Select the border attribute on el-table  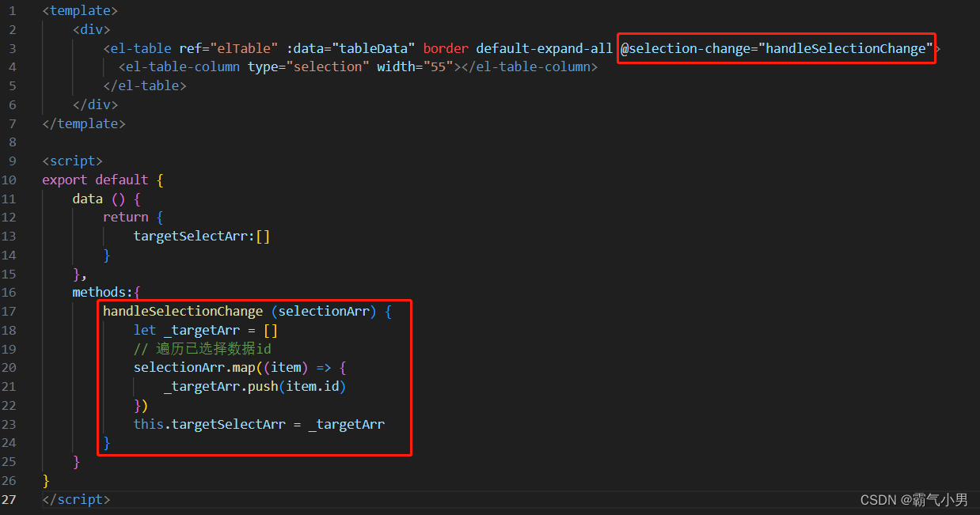pyautogui.click(x=445, y=48)
